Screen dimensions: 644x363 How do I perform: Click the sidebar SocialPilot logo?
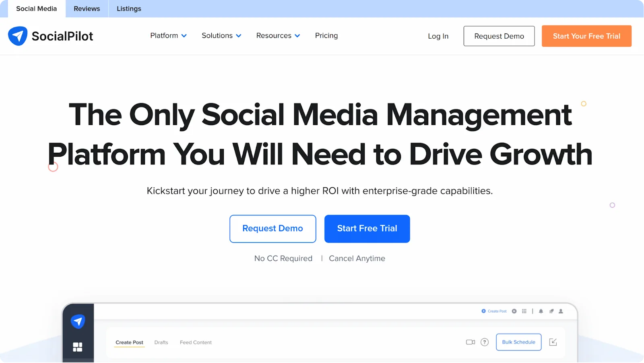coord(78,321)
